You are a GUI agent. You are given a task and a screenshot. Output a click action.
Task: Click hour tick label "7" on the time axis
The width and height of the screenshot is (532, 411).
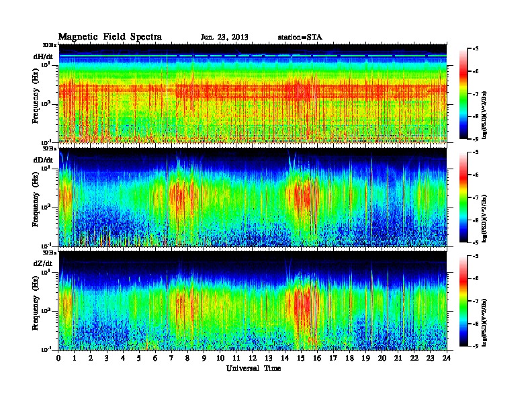pos(172,358)
